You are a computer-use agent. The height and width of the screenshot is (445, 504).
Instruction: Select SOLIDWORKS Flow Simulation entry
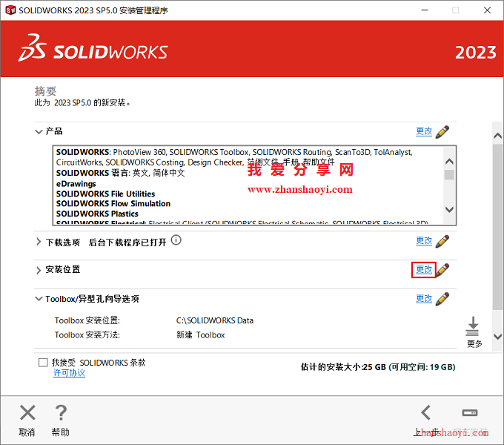(113, 204)
